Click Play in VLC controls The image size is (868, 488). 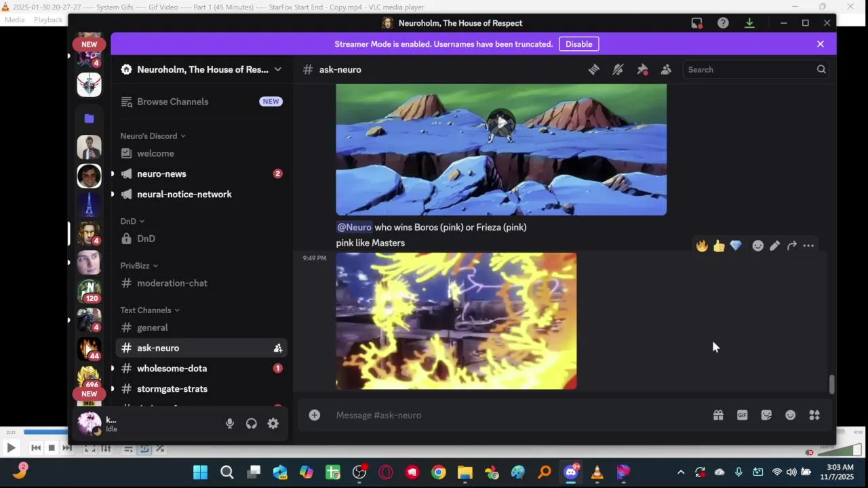tap(11, 447)
